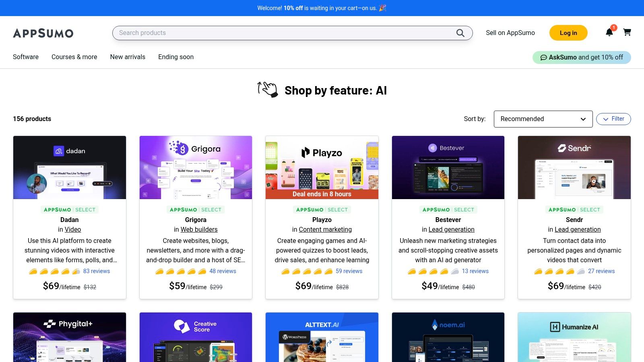Screen dimensions: 644x362
Task: Click the AppSumo logo
Action: click(x=43, y=33)
